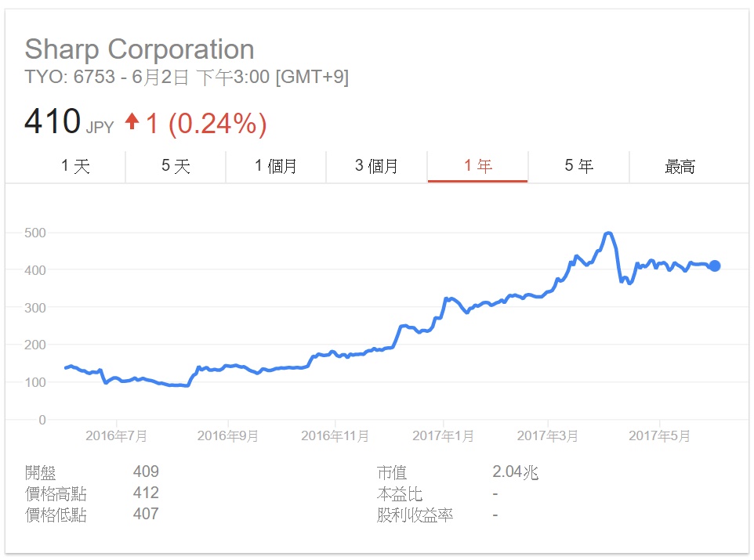
Task: Click the 2017年5月 axis label
Action: [x=659, y=436]
